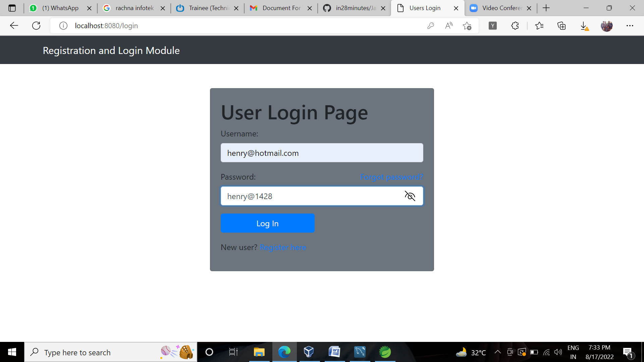Open the browser settings menu via three dots
Image resolution: width=644 pixels, height=362 pixels.
click(630, 25)
